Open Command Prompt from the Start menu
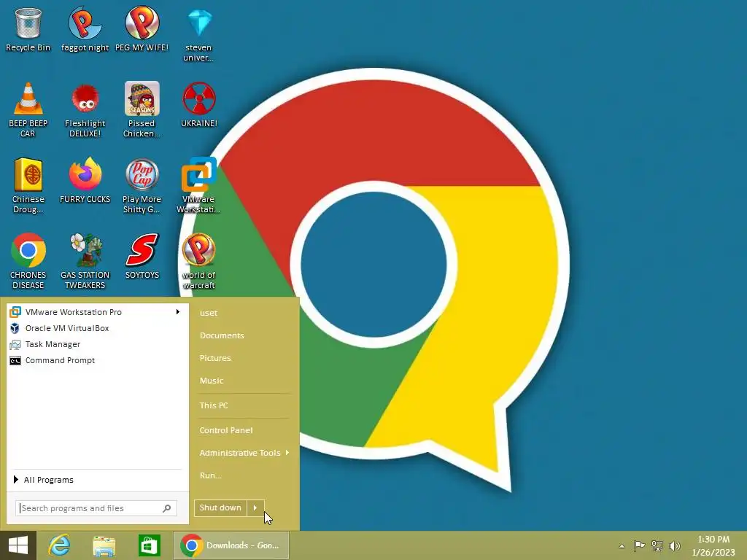This screenshot has width=747, height=560. 96,360
